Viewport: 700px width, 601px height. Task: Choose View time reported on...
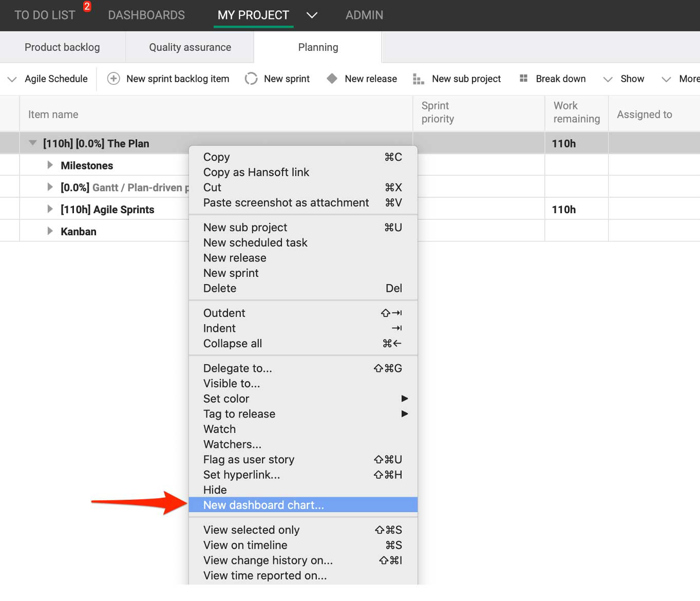click(303, 576)
